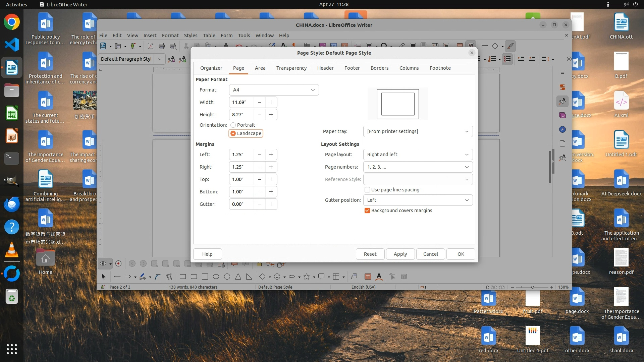This screenshot has height=362, width=644.
Task: Open the Header tab
Action: pos(325,68)
